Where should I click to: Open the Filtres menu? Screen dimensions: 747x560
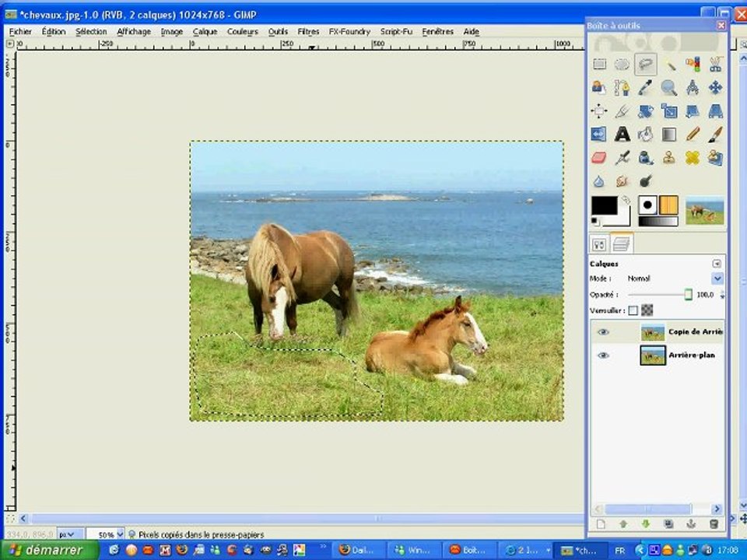(x=308, y=31)
